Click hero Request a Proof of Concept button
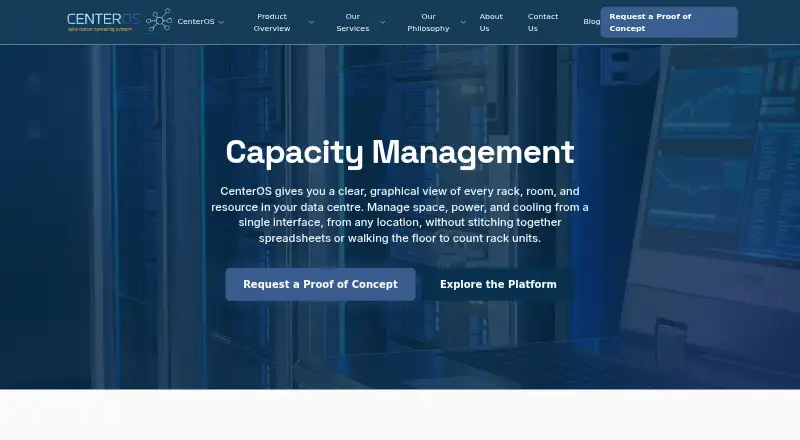 pyautogui.click(x=320, y=284)
